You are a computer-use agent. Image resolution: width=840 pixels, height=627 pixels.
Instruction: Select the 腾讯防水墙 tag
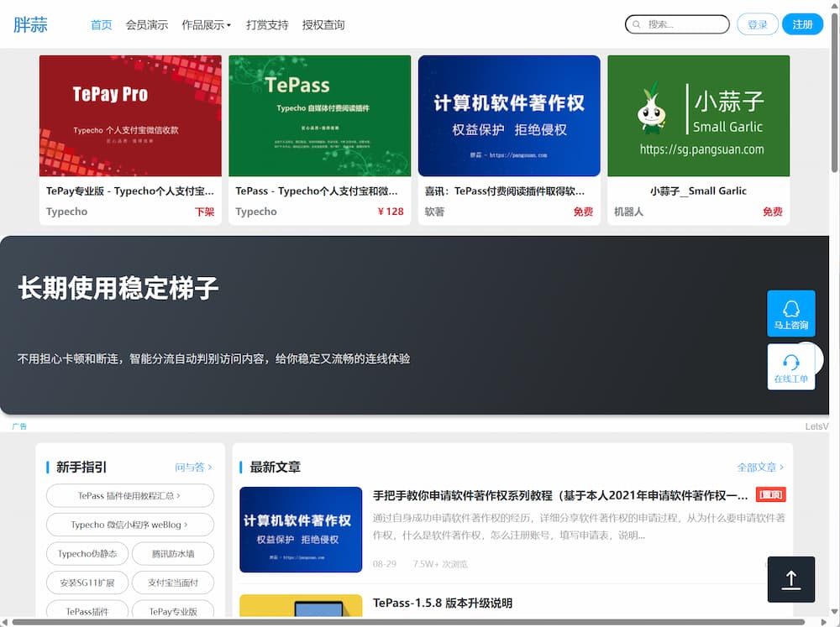click(172, 554)
